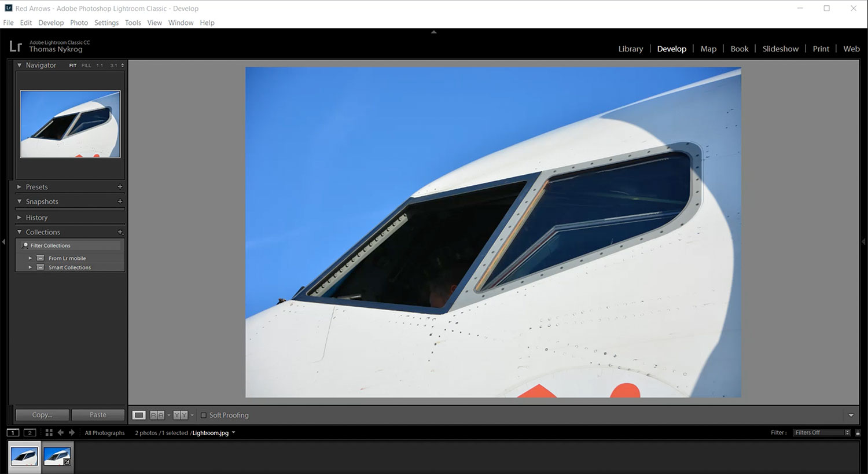Go forward using the filmstrip right arrow
868x474 pixels.
tap(72, 433)
